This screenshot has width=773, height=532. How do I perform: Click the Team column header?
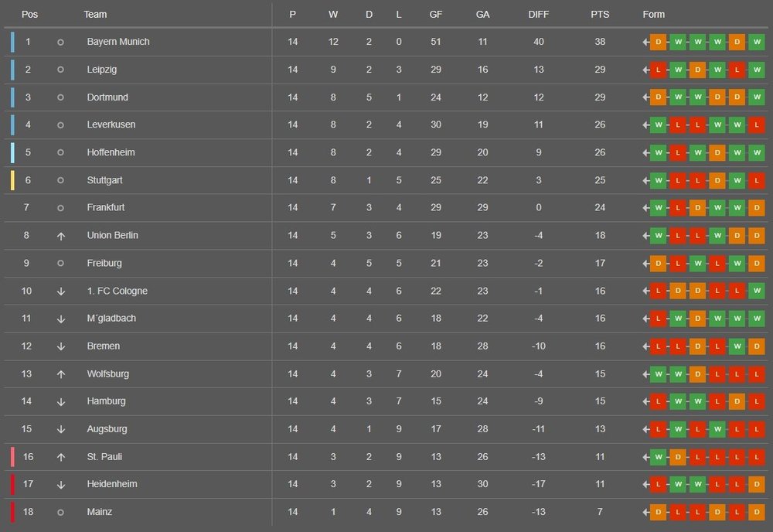coord(95,15)
